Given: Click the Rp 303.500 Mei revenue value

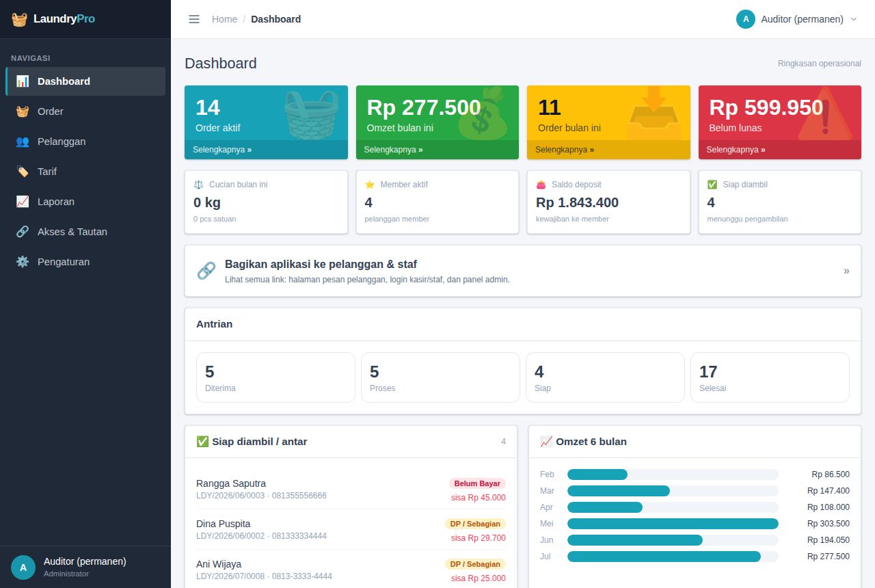Looking at the screenshot, I should (829, 524).
